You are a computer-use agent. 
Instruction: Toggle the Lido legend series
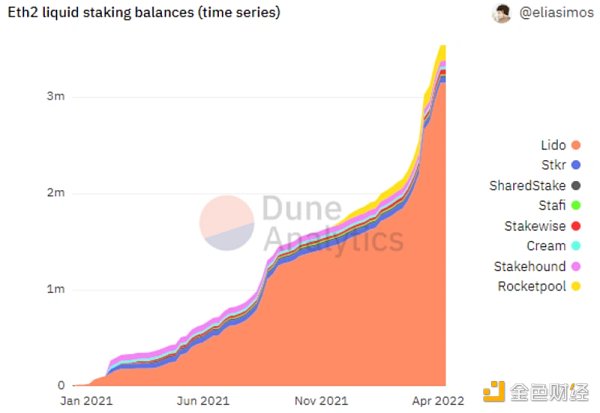coord(547,145)
